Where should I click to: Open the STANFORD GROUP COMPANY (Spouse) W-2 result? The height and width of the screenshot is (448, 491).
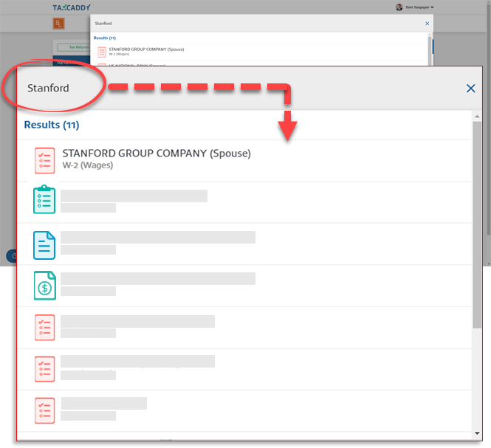coord(244,161)
